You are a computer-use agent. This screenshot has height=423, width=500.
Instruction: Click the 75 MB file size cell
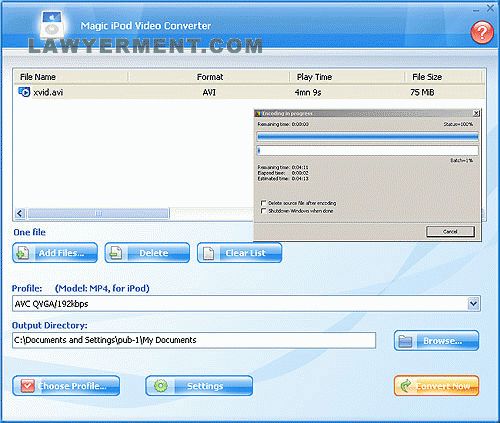point(422,92)
